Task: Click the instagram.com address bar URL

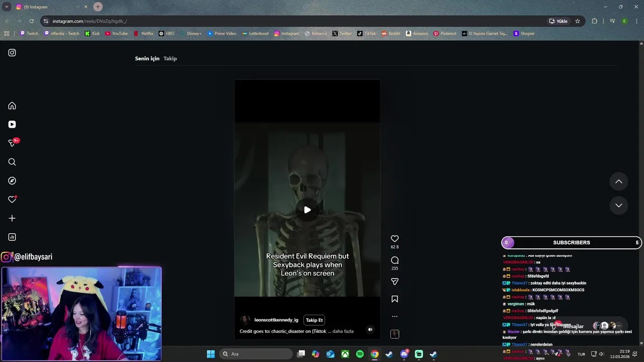Action: pos(90,21)
